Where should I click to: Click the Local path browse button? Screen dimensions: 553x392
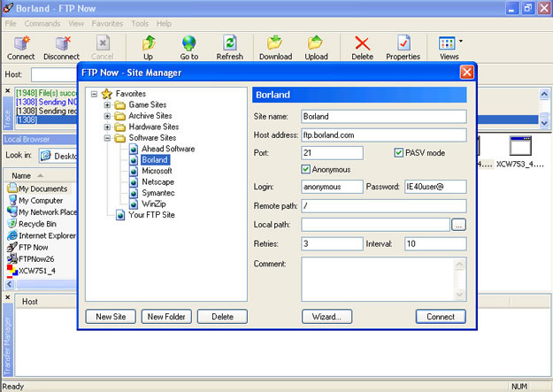click(x=458, y=225)
